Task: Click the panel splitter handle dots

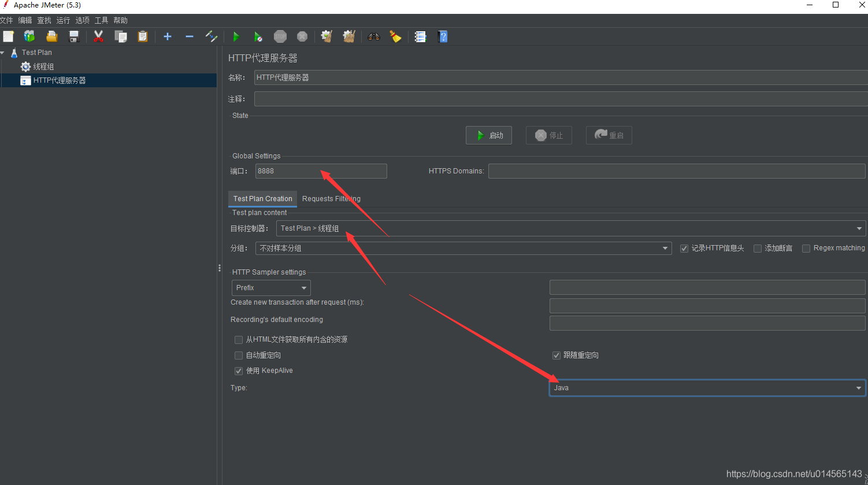Action: [220, 268]
